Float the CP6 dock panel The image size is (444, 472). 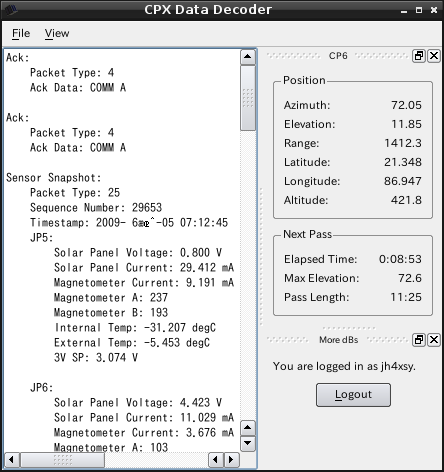tap(419, 56)
